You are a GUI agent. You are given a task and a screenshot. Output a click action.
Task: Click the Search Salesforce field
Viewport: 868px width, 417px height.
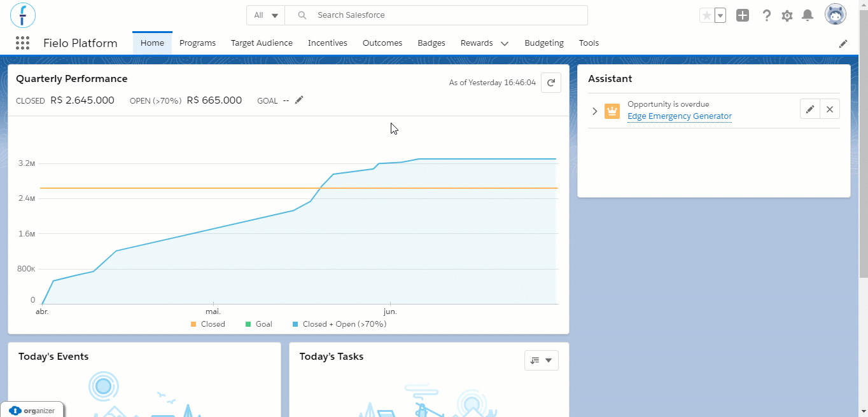click(x=437, y=15)
